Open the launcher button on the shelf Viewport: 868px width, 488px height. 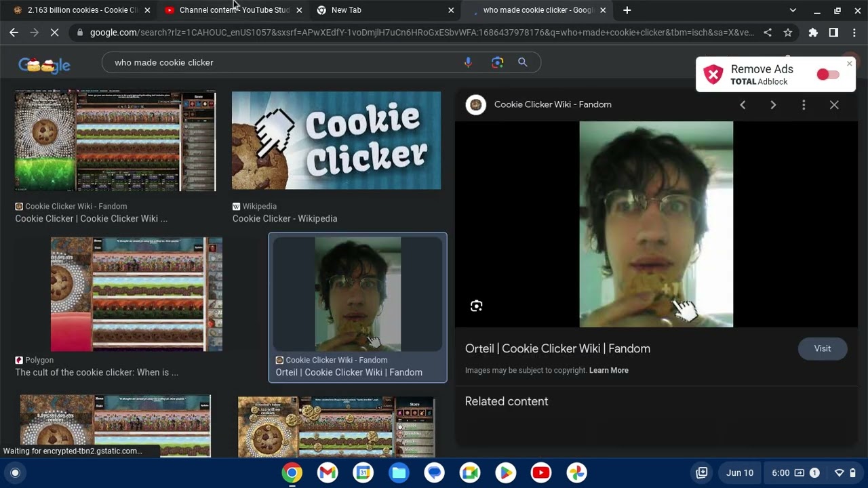[16, 473]
